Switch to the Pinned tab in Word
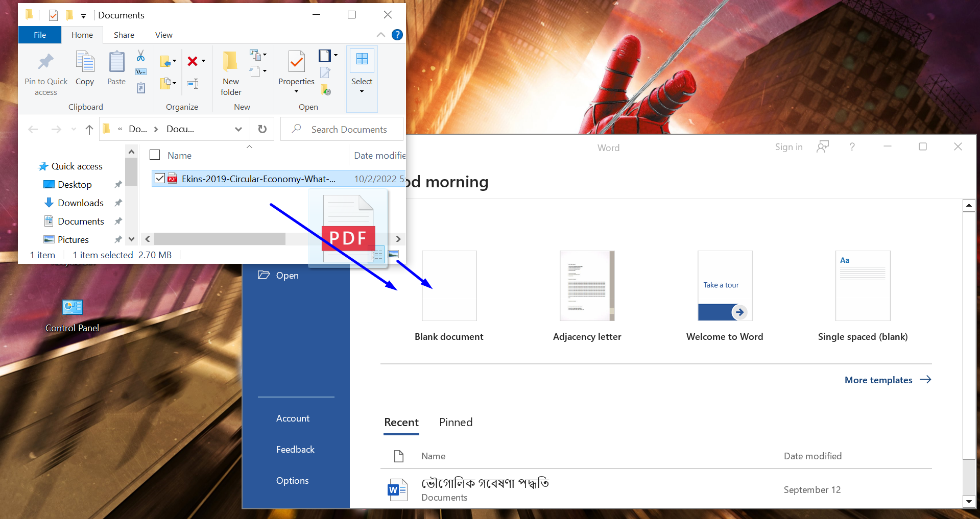 (456, 422)
